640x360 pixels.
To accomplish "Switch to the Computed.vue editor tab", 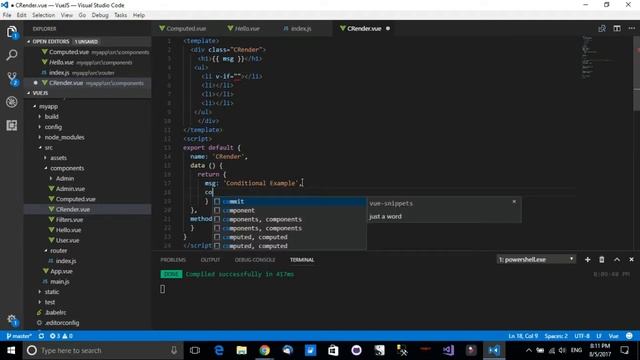I will pos(186,29).
